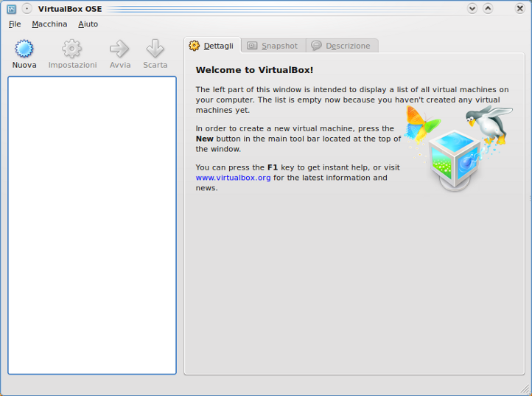Open the File menu
The image size is (532, 396).
point(15,24)
